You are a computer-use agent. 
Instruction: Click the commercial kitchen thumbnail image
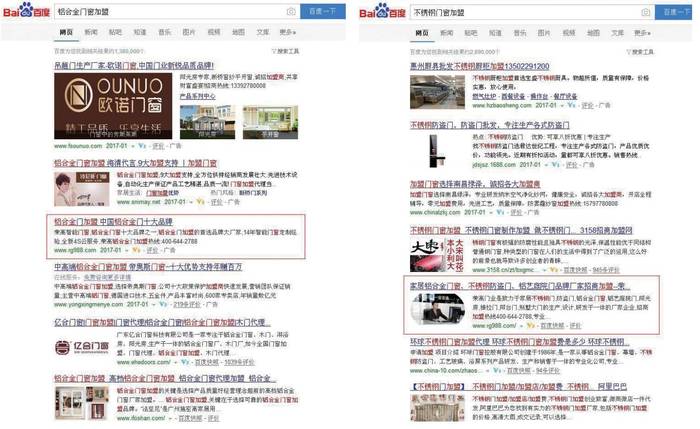[438, 92]
